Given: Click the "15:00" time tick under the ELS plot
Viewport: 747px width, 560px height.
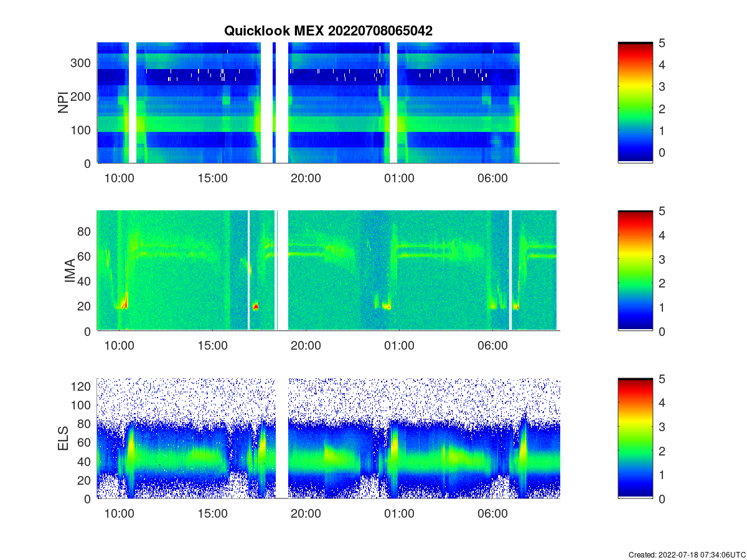Looking at the screenshot, I should tap(212, 514).
